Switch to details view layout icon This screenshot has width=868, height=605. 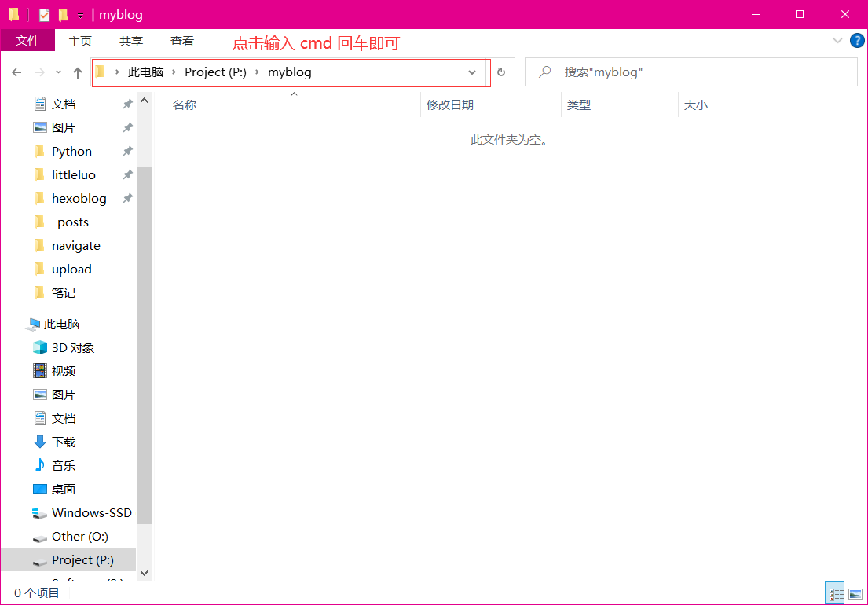[x=835, y=593]
